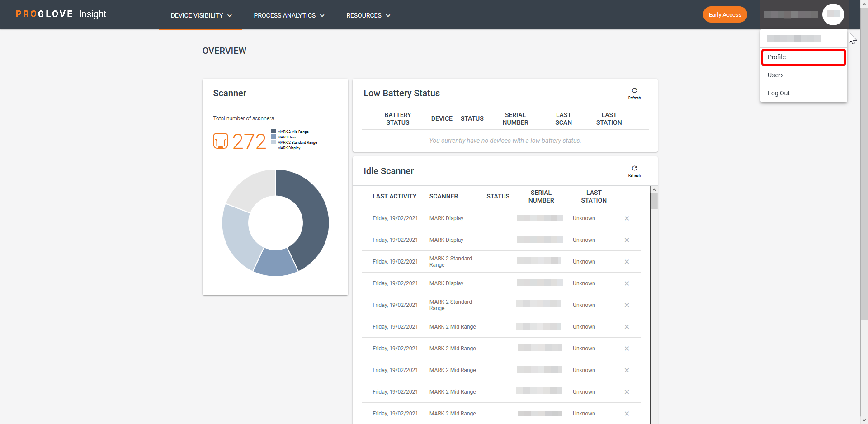The width and height of the screenshot is (868, 424).
Task: Refresh the Low Battery Status panel
Action: point(634,93)
